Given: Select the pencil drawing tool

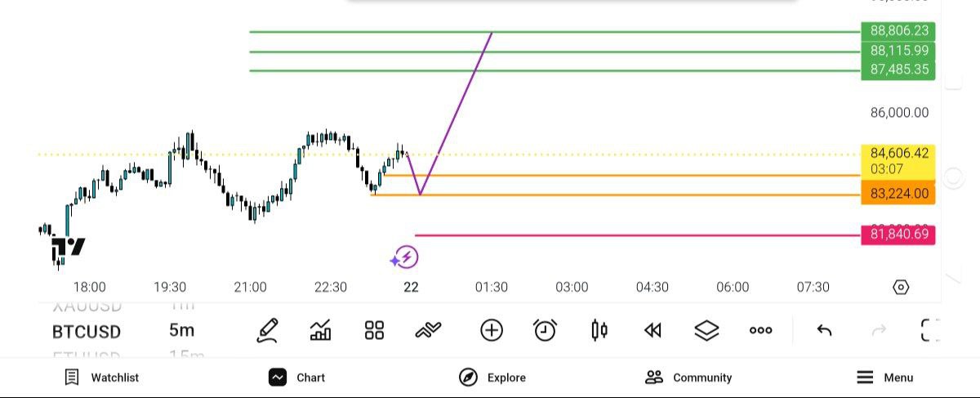Looking at the screenshot, I should click(267, 330).
